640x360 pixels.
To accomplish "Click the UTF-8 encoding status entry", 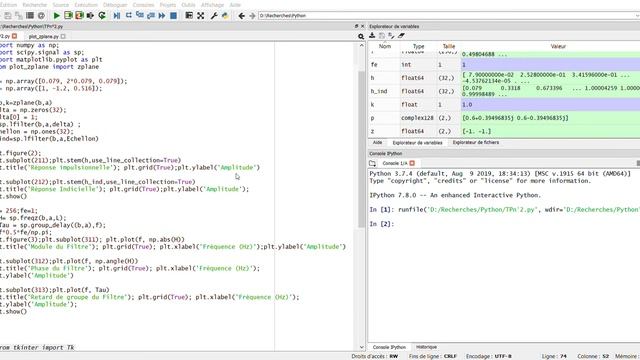I will pos(502,356).
